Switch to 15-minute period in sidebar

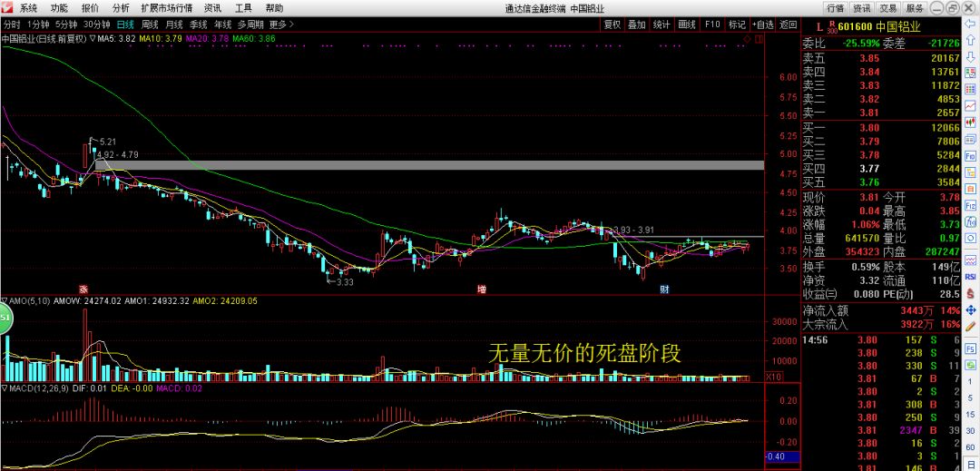click(x=971, y=415)
